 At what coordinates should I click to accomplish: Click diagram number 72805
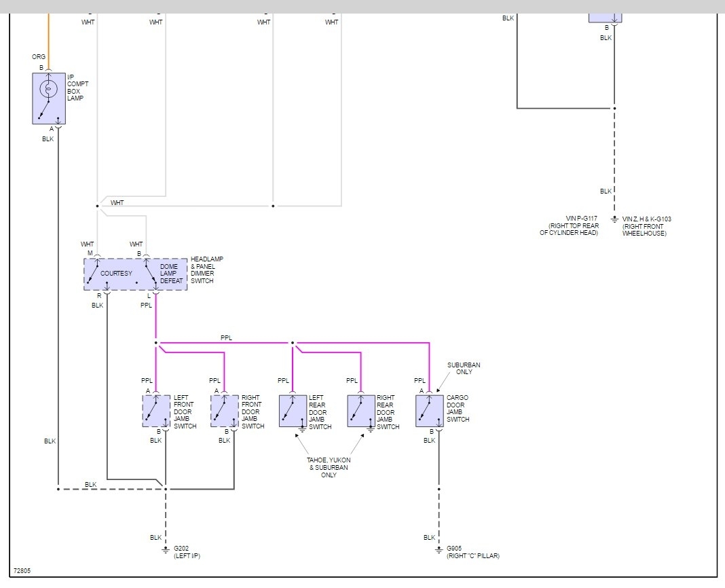[x=22, y=571]
